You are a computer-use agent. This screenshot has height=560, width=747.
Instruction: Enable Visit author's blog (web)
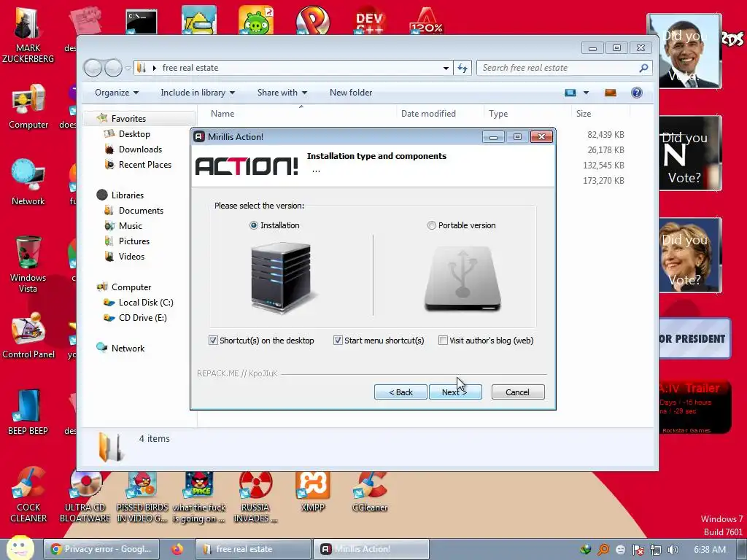point(443,340)
